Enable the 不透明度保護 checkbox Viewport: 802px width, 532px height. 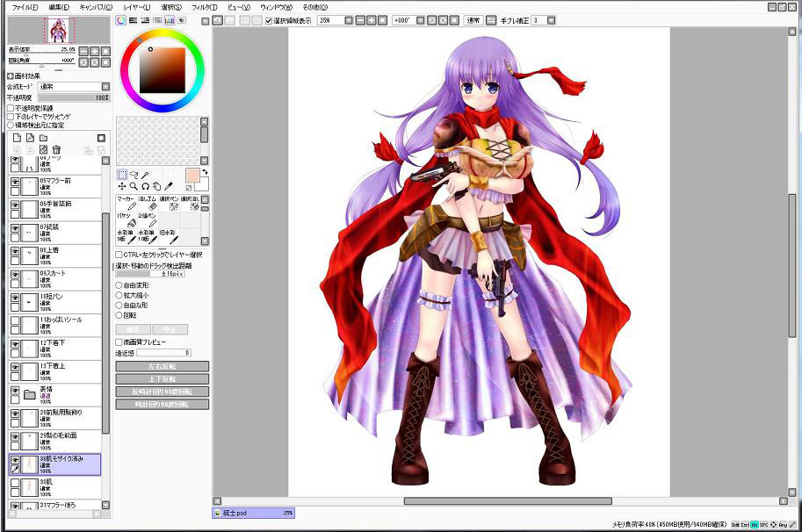click(11, 108)
